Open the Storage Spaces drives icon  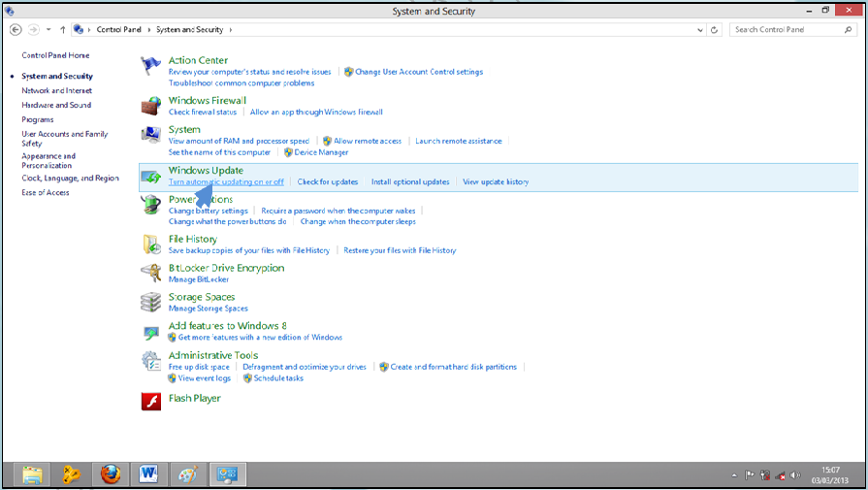click(150, 303)
